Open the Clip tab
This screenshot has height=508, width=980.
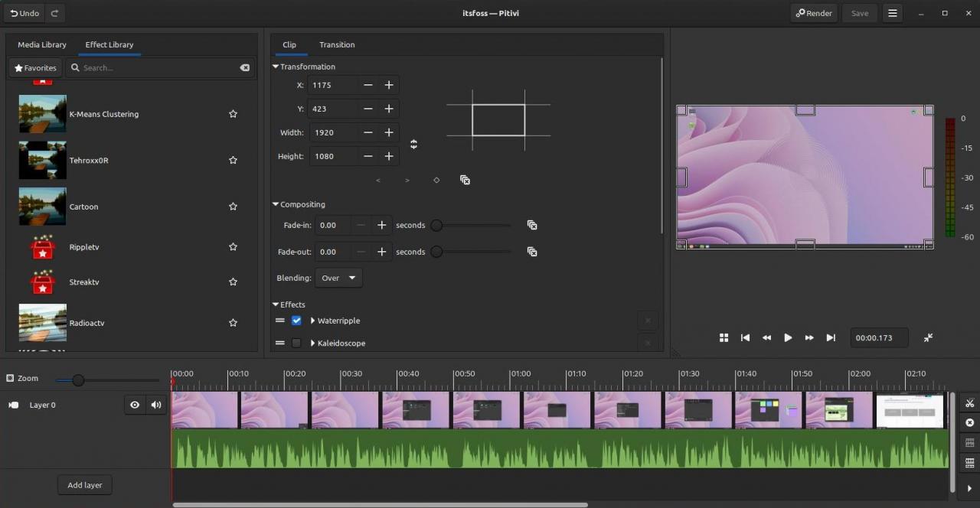[289, 44]
